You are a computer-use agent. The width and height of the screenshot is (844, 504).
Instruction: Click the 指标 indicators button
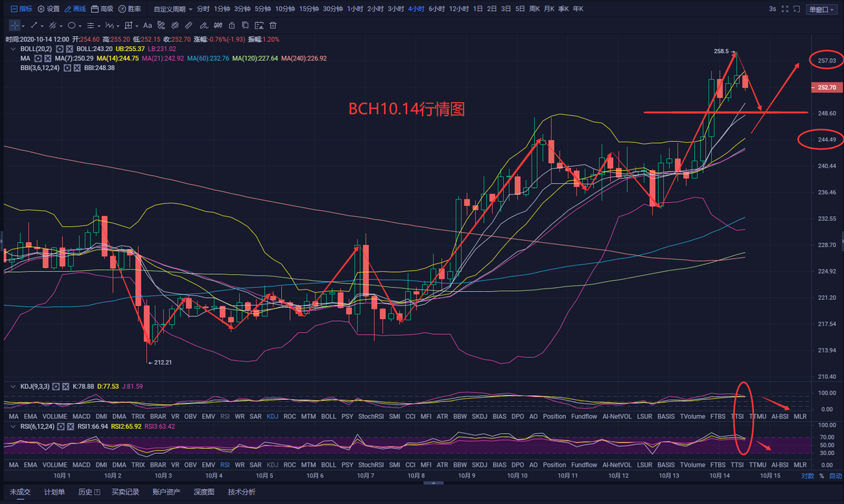tap(20, 9)
